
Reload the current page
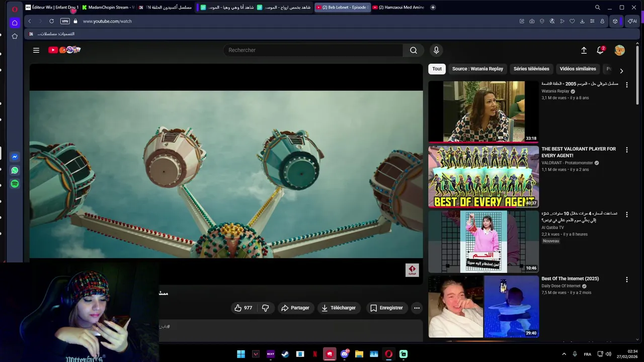[51, 21]
